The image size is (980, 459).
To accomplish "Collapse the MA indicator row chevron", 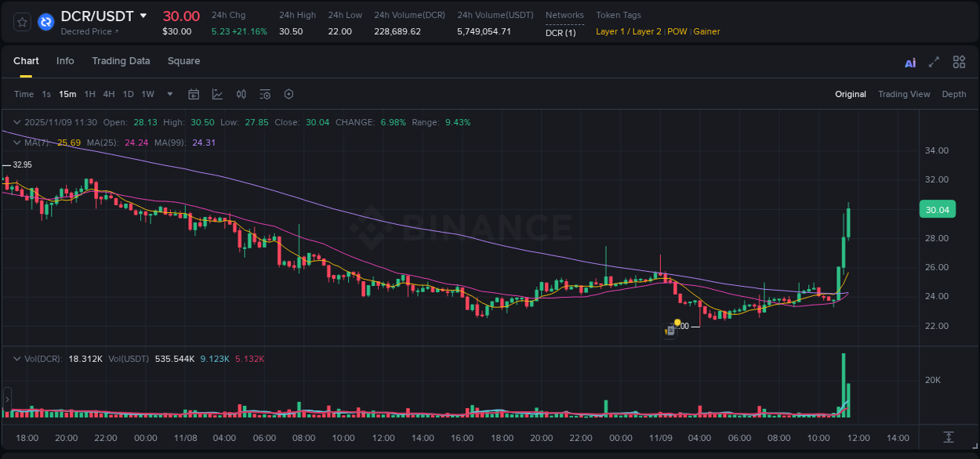I will click(16, 143).
